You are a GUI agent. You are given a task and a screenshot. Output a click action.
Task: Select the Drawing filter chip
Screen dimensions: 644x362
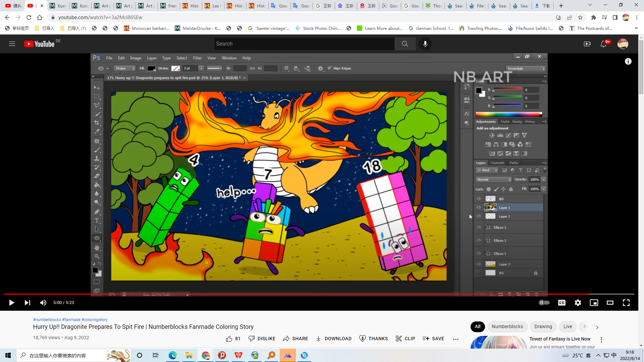[543, 326]
